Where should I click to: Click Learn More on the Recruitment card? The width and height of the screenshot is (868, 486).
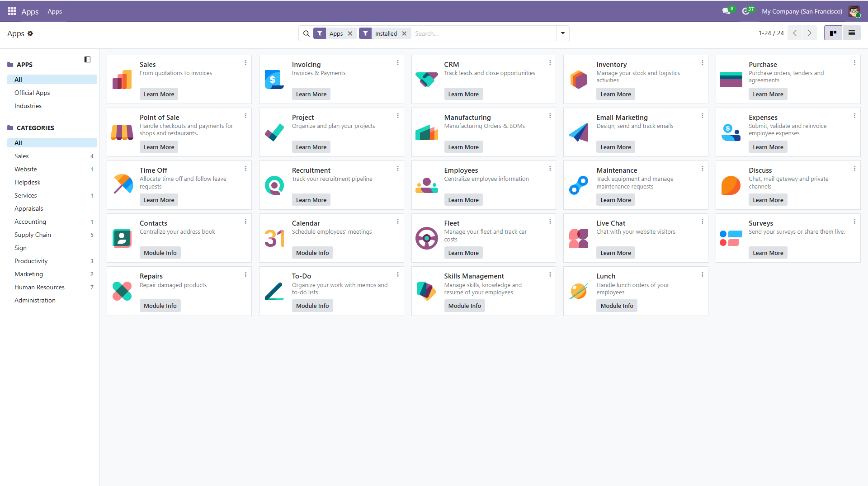[311, 199]
